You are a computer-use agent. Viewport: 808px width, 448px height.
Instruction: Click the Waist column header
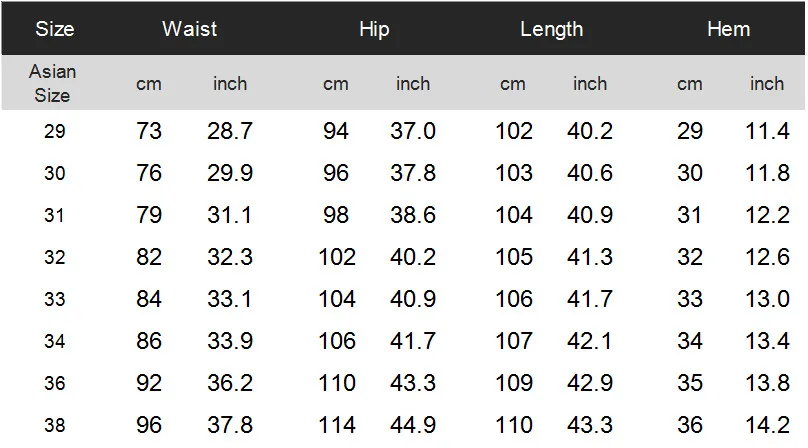coord(190,29)
